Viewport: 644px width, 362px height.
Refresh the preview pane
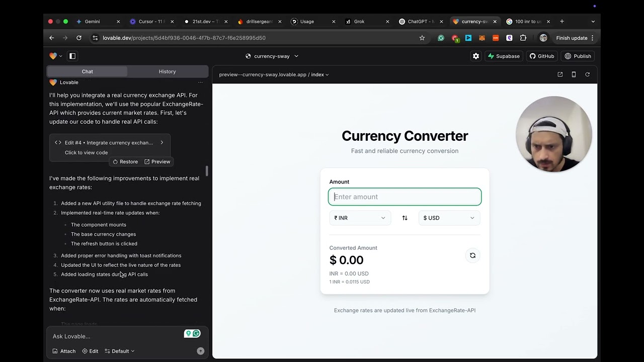587,74
